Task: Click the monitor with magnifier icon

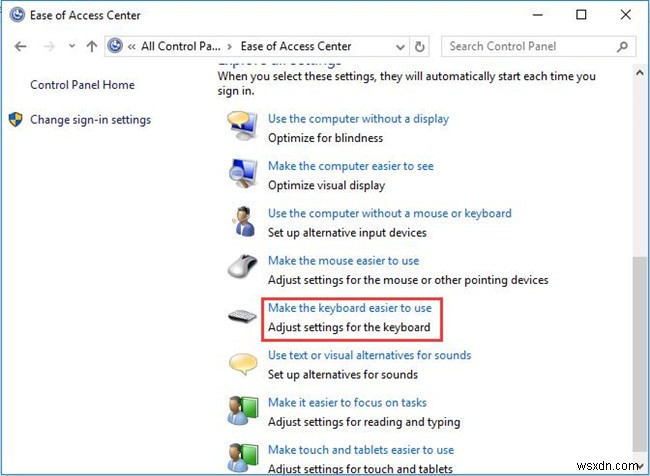Action: [243, 174]
